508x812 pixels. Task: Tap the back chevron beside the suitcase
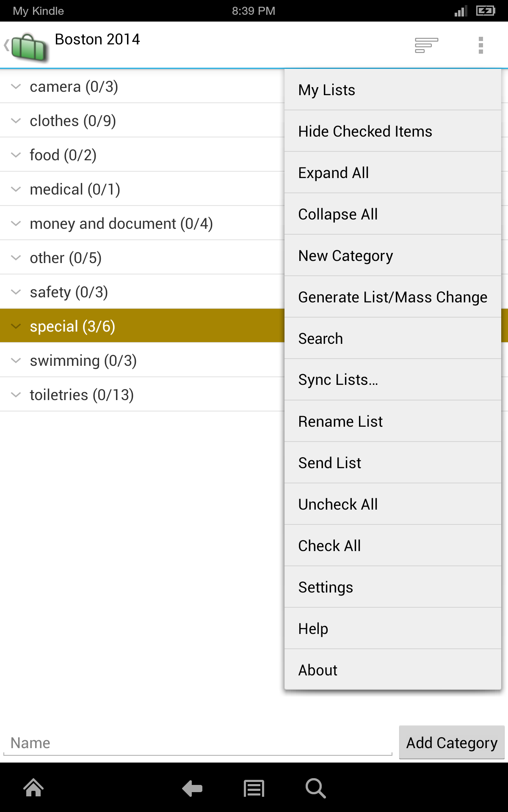click(6, 45)
